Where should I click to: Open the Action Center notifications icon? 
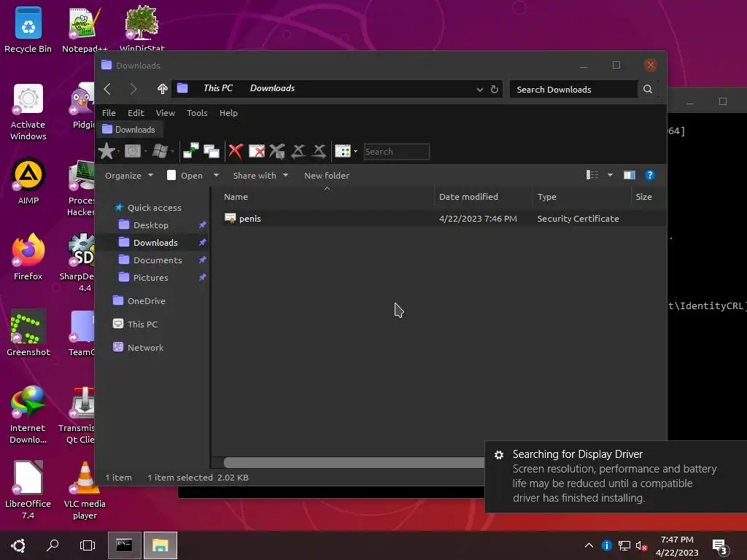pos(720,546)
